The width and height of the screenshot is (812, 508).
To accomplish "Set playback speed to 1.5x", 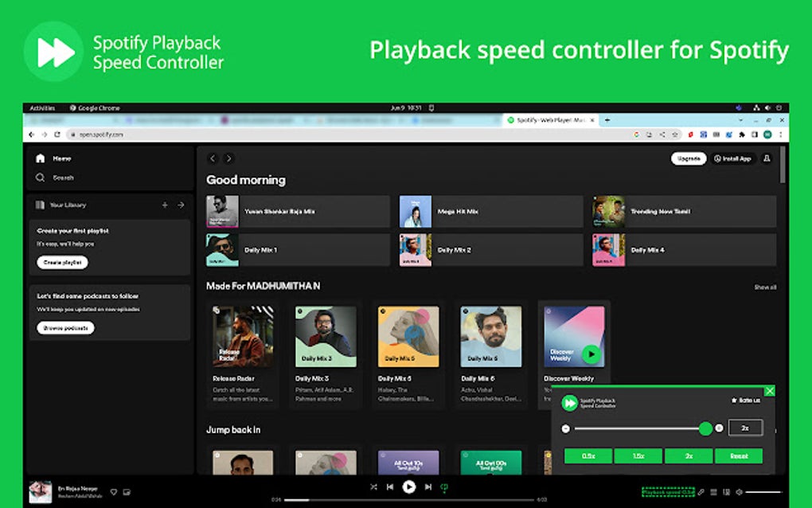I will tap(638, 456).
